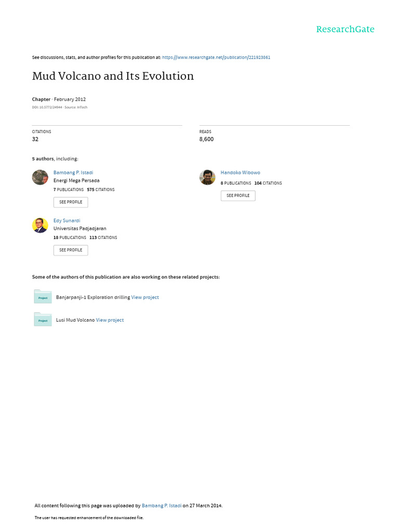Viewport: 399px width, 532px height.
Task: View the Lusi Mud Volcano project
Action: (x=110, y=320)
